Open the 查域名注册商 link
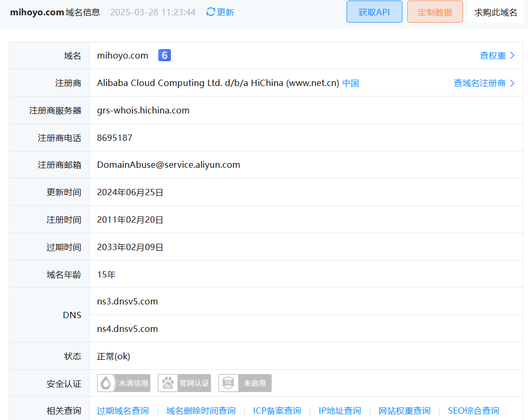The image size is (528, 420). (484, 83)
